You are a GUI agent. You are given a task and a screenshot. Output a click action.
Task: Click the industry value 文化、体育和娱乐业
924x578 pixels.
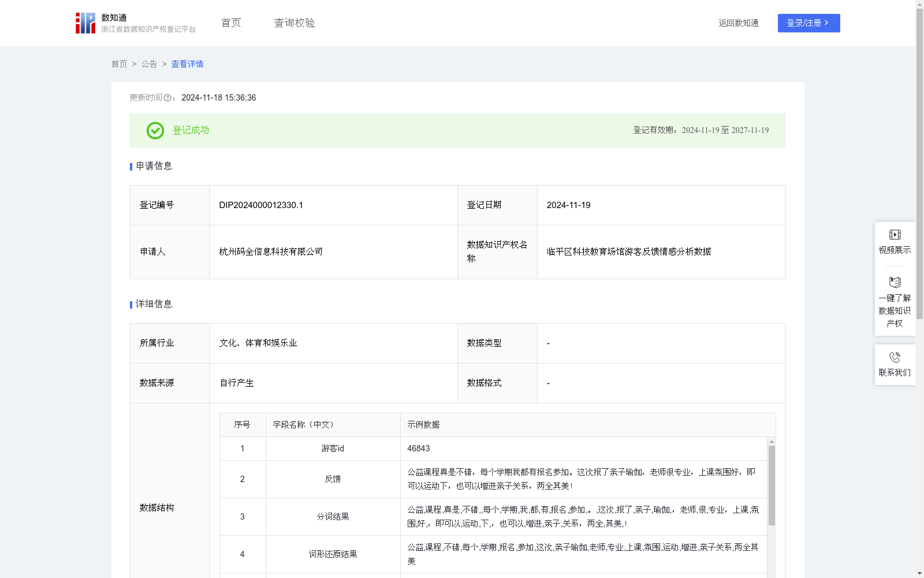(x=258, y=343)
